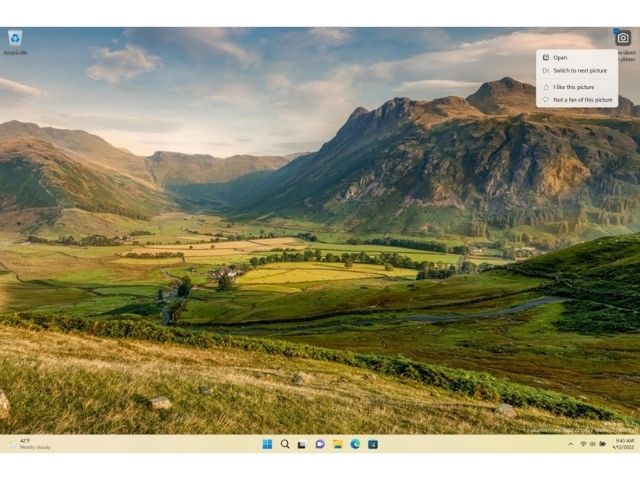This screenshot has height=480, width=640.
Task: Open the Windows Start menu
Action: click(x=267, y=444)
